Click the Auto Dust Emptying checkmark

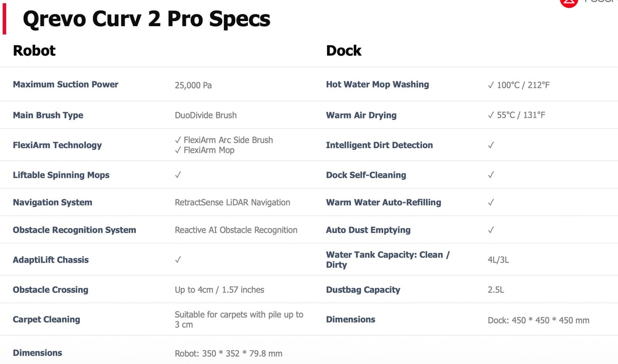coord(491,230)
